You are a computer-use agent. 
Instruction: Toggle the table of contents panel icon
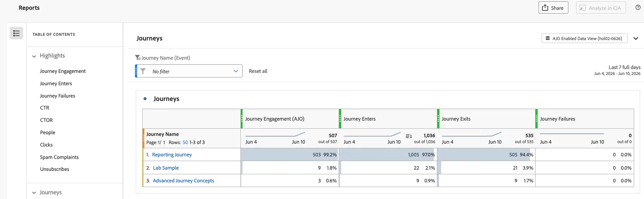click(16, 33)
